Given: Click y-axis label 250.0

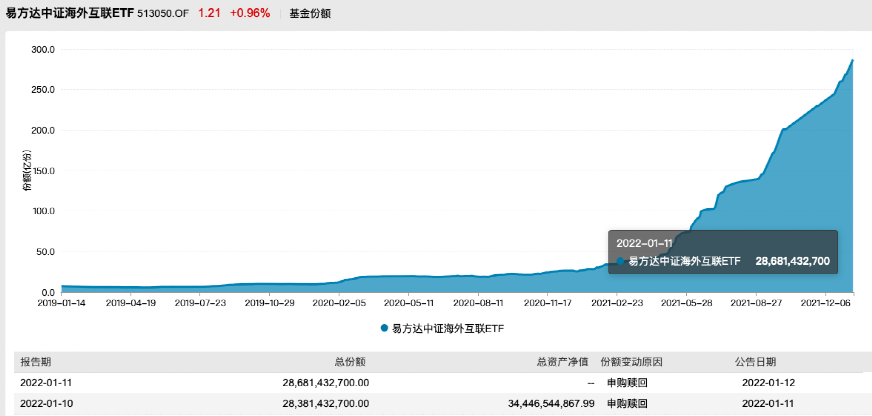Looking at the screenshot, I should click(43, 90).
